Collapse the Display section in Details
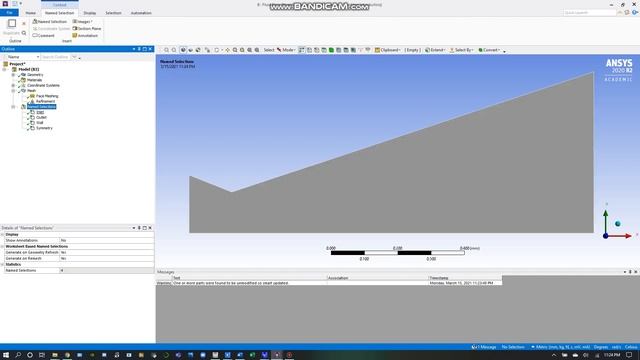The width and height of the screenshot is (640, 360). coord(2,235)
